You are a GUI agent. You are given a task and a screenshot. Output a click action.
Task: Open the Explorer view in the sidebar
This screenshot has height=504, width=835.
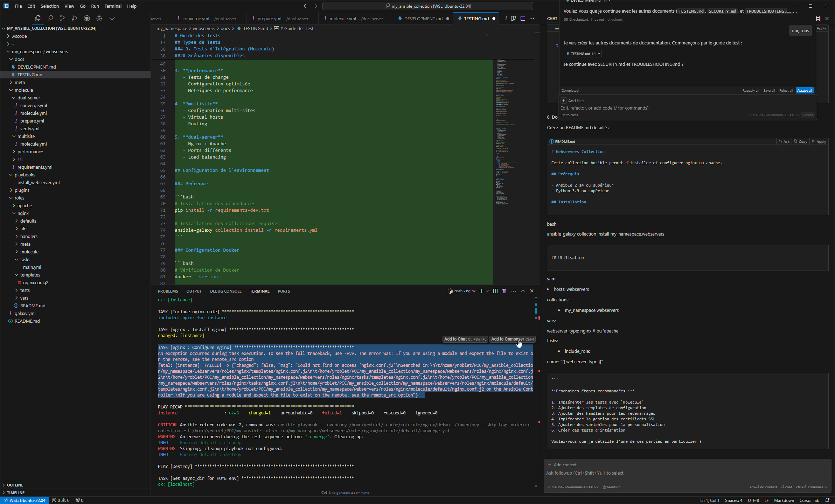click(37, 19)
